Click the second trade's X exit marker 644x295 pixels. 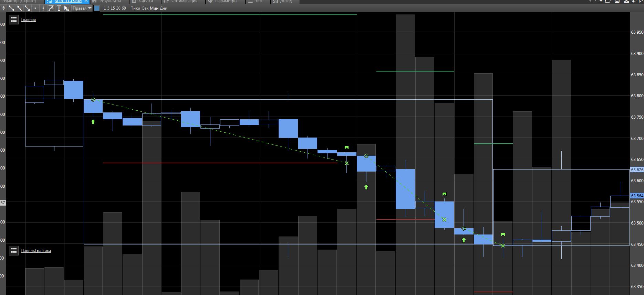pyautogui.click(x=444, y=219)
